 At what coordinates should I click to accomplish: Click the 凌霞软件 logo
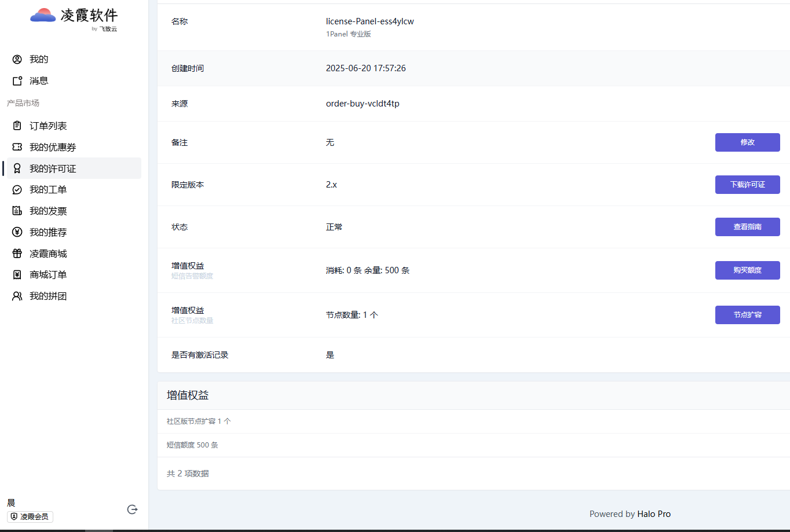[74, 17]
